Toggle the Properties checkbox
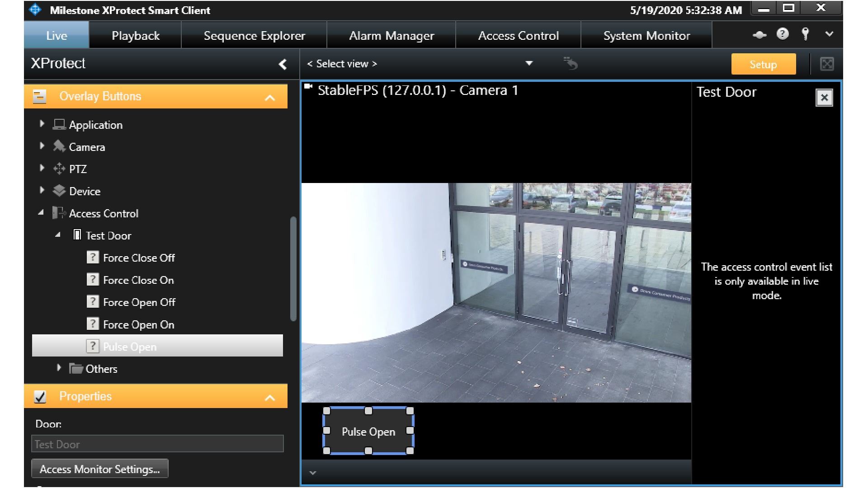 (40, 397)
